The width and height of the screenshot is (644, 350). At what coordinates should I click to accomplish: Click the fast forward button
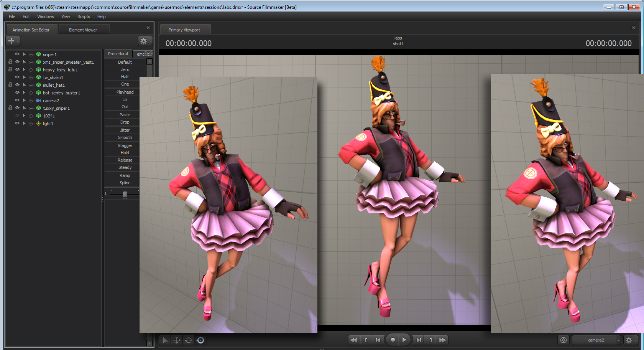click(x=442, y=340)
